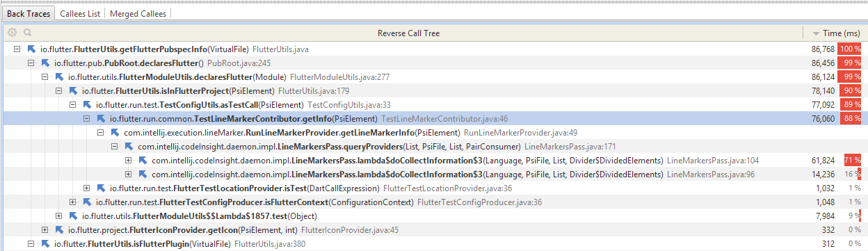Click the FlutterUtils.java:380 source reference
Image resolution: width=868 pixels, height=251 pixels.
270,244
